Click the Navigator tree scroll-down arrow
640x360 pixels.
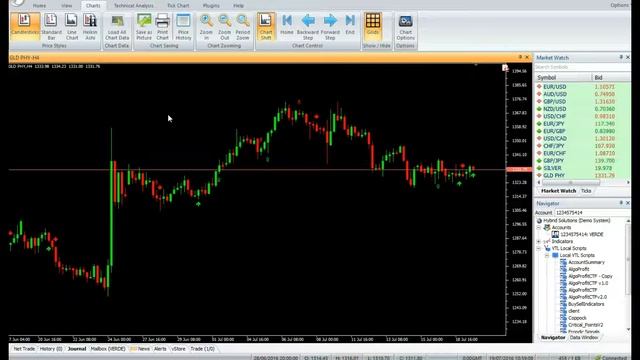click(628, 329)
